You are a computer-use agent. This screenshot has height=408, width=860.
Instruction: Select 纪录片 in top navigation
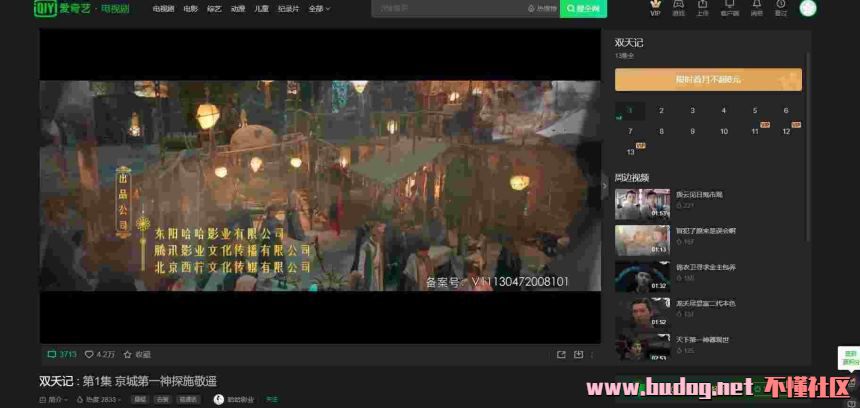click(x=288, y=9)
